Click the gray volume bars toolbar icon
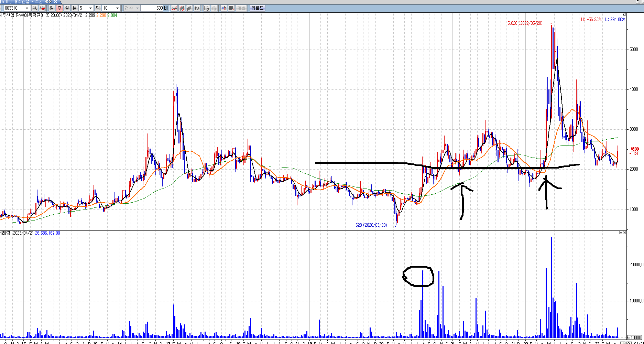The image size is (644, 344). (x=189, y=8)
